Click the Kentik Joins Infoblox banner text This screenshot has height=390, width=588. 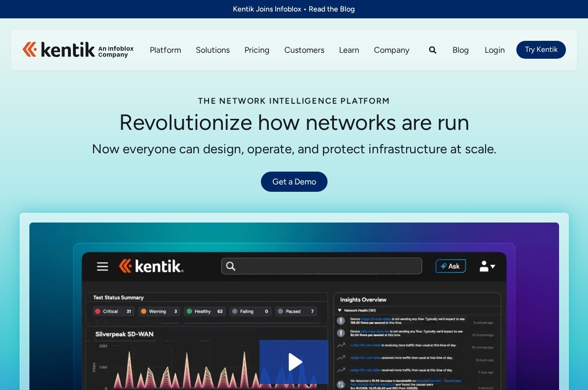pos(267,9)
